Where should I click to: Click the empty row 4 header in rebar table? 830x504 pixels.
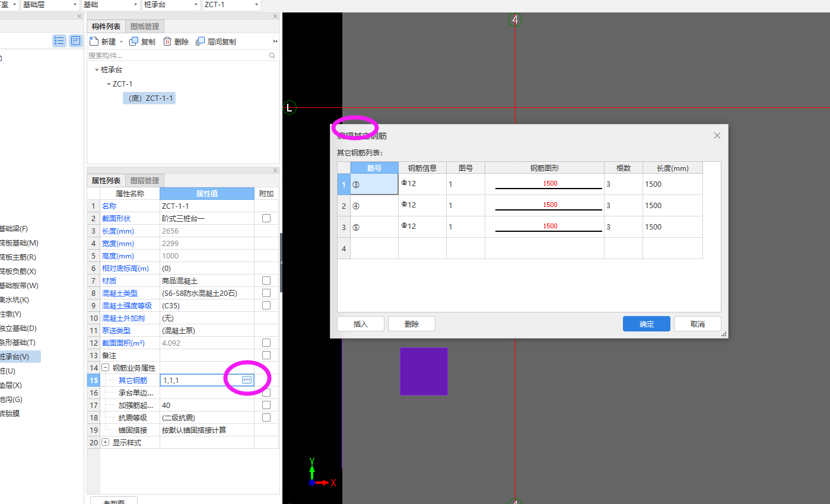(x=344, y=248)
